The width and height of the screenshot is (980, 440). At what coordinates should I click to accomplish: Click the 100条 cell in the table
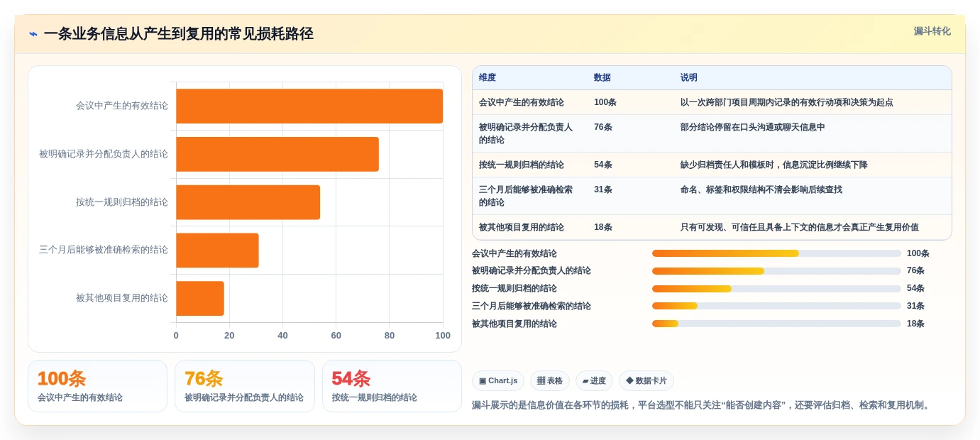pyautogui.click(x=605, y=102)
